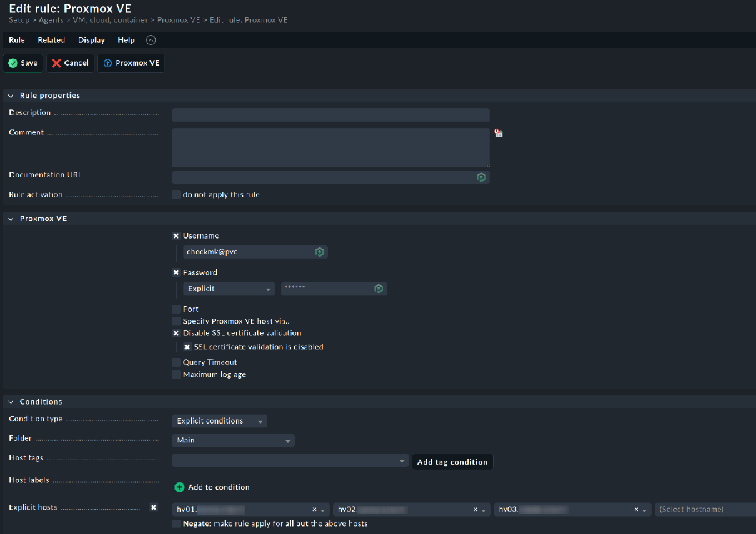Collapse the Rule properties section
The width and height of the screenshot is (756, 534).
11,96
